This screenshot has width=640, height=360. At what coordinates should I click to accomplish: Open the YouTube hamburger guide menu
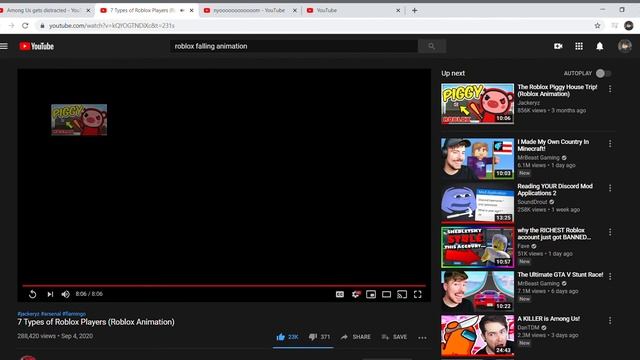[x=4, y=46]
